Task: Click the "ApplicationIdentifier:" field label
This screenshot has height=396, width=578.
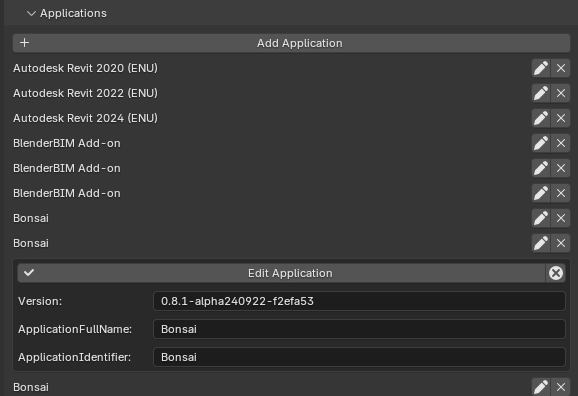Action: point(74,357)
